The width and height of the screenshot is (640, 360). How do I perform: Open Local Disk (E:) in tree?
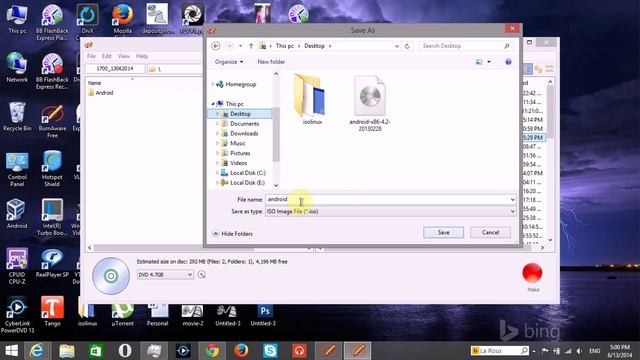247,182
